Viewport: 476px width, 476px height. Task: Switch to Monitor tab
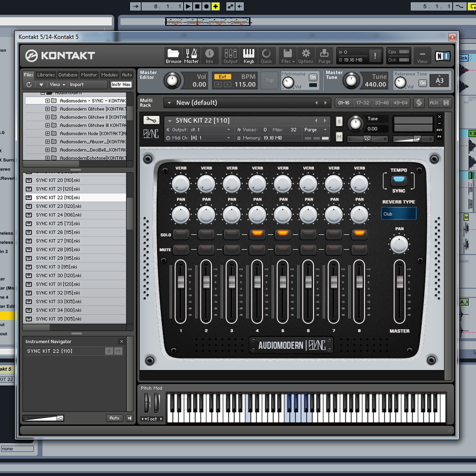coord(89,75)
